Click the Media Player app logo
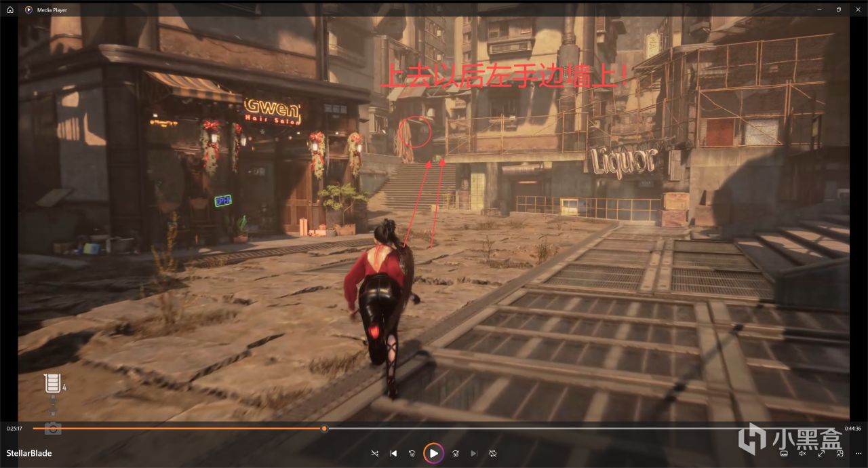Viewport: 868px width, 468px height. [28, 9]
